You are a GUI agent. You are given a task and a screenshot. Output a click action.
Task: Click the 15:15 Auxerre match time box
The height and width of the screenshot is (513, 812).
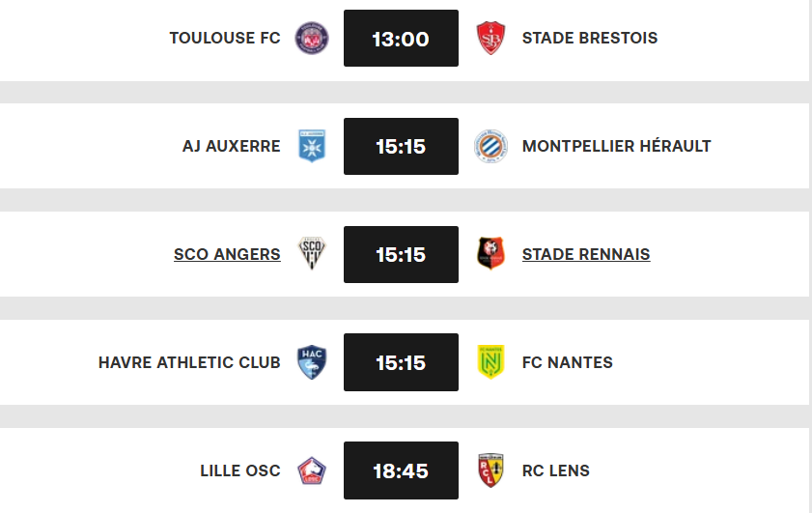click(401, 146)
